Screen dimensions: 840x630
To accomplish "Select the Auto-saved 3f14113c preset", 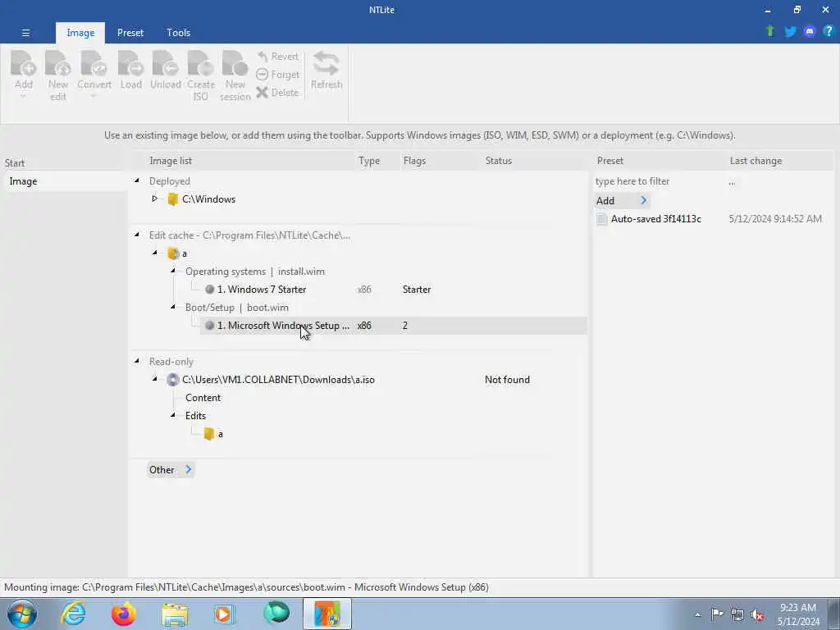I will 656,218.
